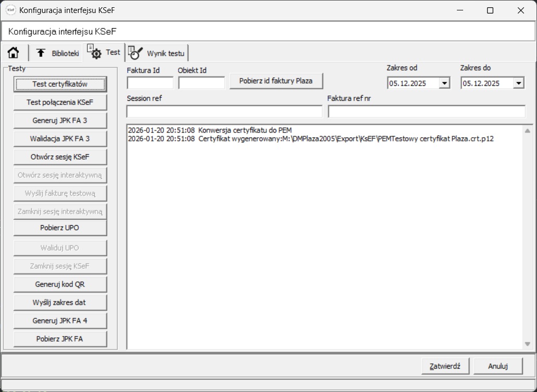Click Pobierz JPK FA button
Viewport: 537px width, 392px height.
[60, 339]
